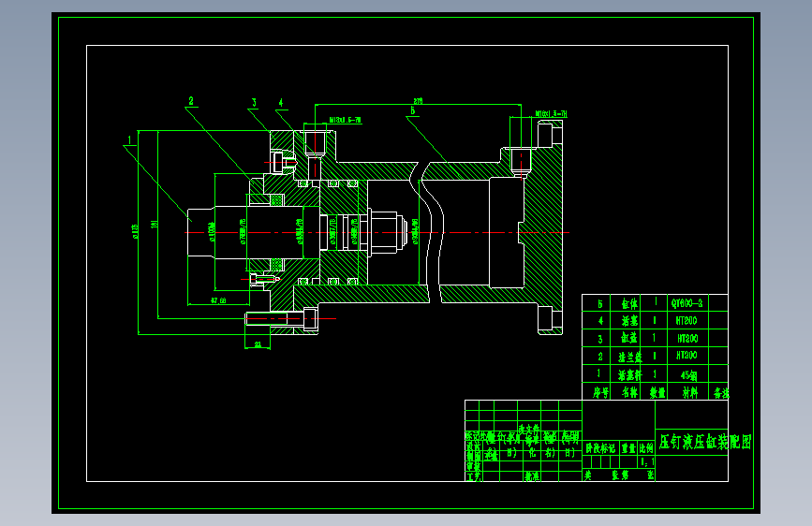Select leader callout number 5 above the cylinder body
Image resolution: width=812 pixels, height=526 pixels.
tap(413, 110)
